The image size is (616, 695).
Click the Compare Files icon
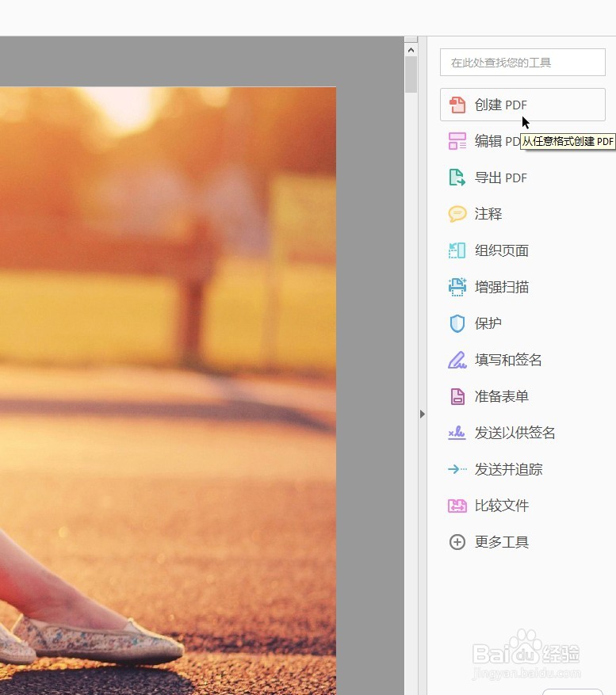coord(457,506)
